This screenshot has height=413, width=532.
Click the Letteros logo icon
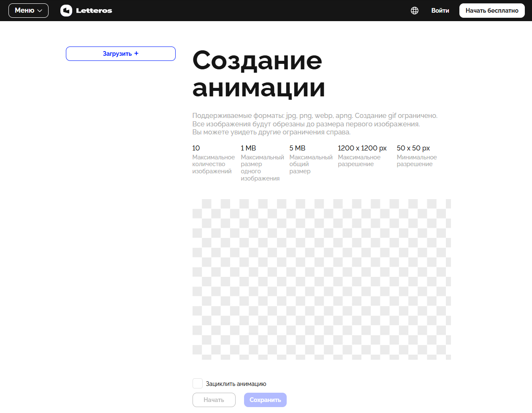coord(66,11)
